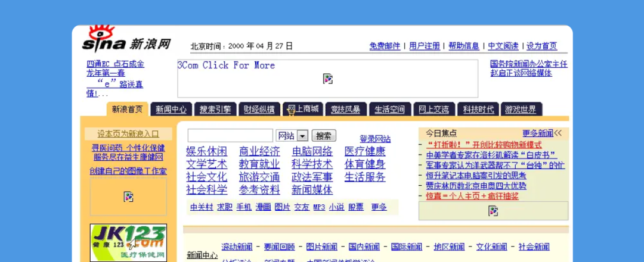Click the 免费邮件 link

pyautogui.click(x=385, y=46)
